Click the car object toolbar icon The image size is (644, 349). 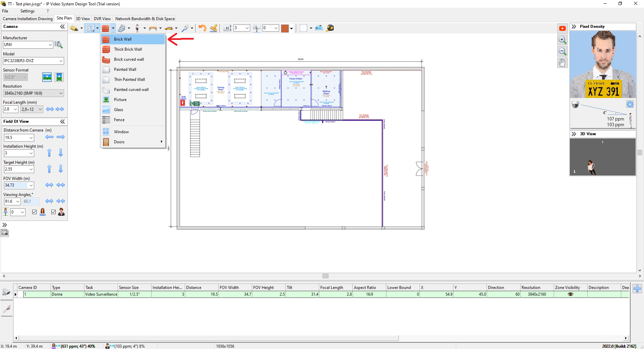(x=169, y=28)
